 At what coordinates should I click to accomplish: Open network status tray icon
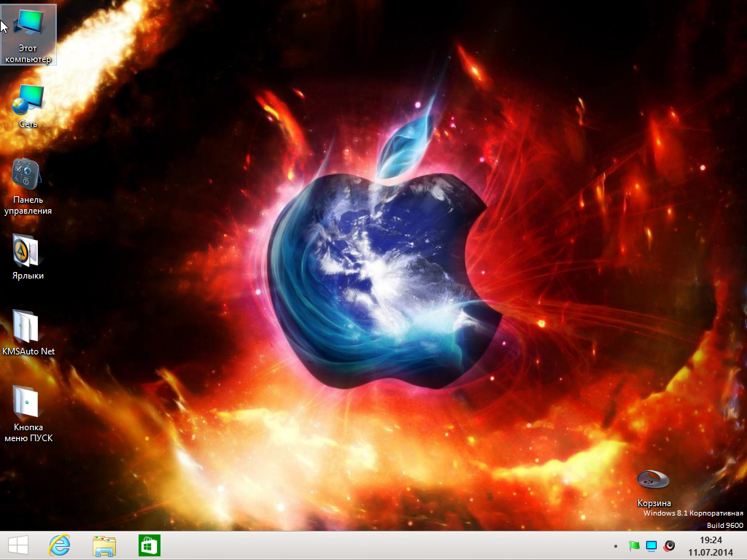coord(651,546)
